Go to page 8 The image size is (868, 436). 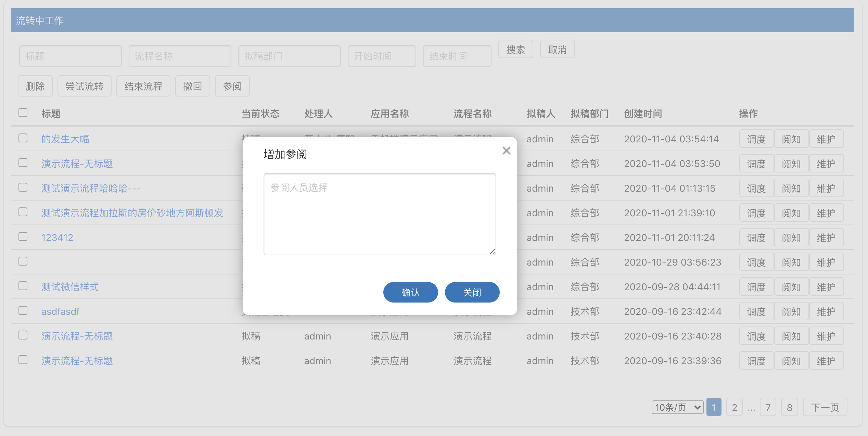(790, 407)
